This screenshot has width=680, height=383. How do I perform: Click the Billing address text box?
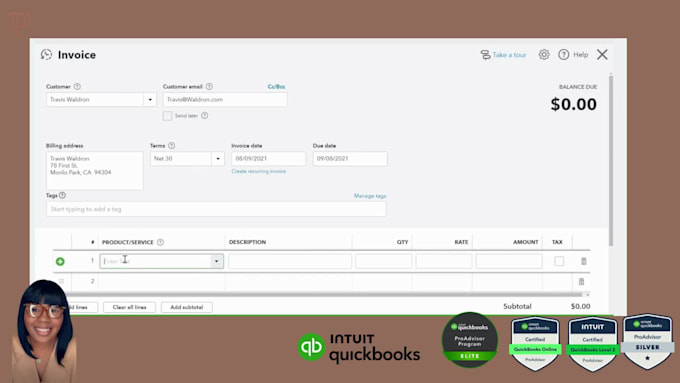pos(95,170)
